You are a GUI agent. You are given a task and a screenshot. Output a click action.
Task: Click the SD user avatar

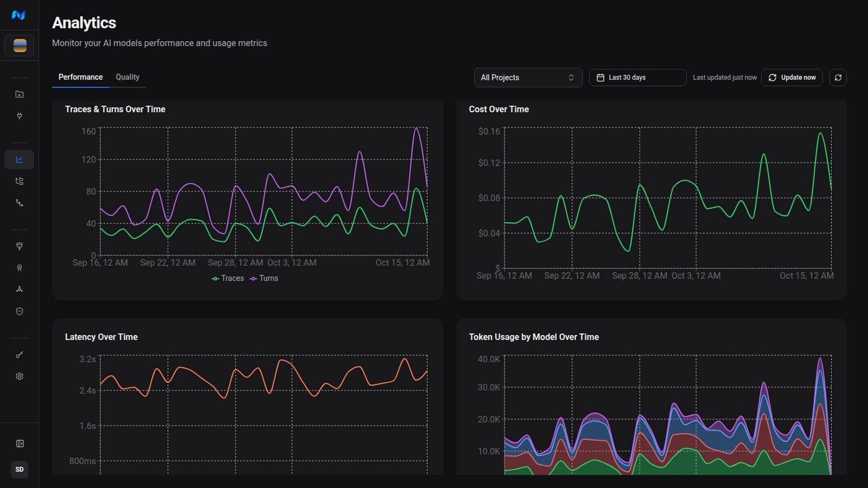[x=20, y=470]
